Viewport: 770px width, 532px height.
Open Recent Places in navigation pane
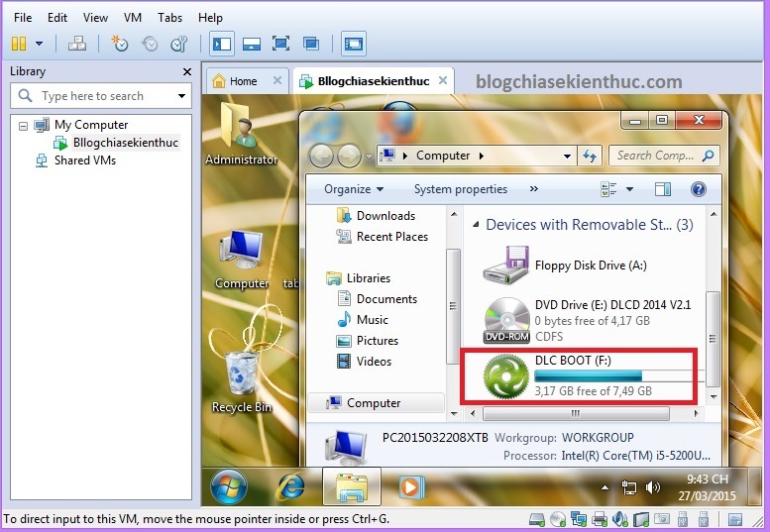pyautogui.click(x=383, y=237)
